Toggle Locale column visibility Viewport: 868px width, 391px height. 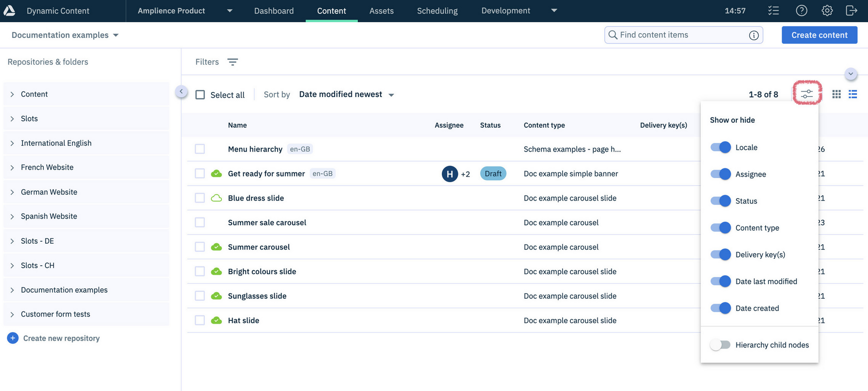pos(720,147)
